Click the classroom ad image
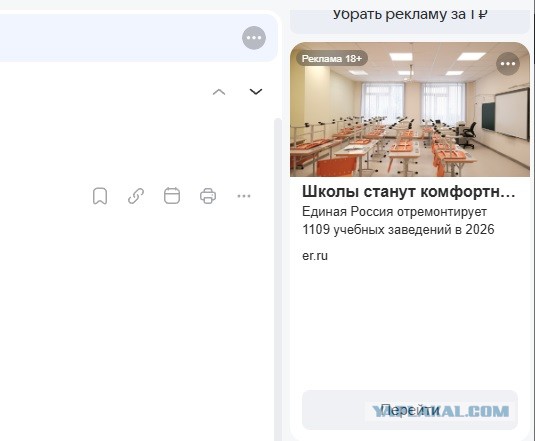 [x=410, y=109]
